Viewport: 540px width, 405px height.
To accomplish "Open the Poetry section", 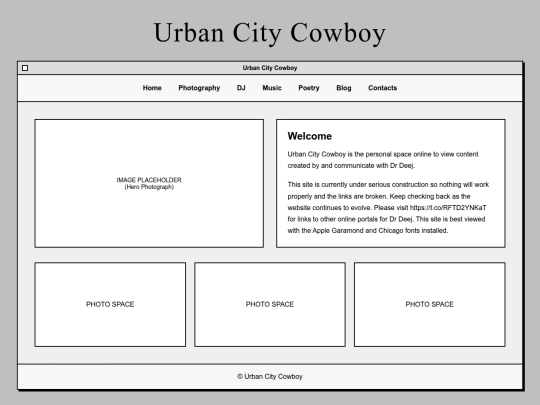I will 309,88.
